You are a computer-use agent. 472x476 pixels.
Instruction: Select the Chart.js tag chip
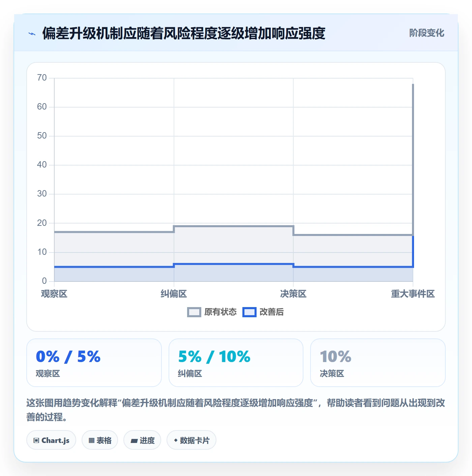[51, 440]
